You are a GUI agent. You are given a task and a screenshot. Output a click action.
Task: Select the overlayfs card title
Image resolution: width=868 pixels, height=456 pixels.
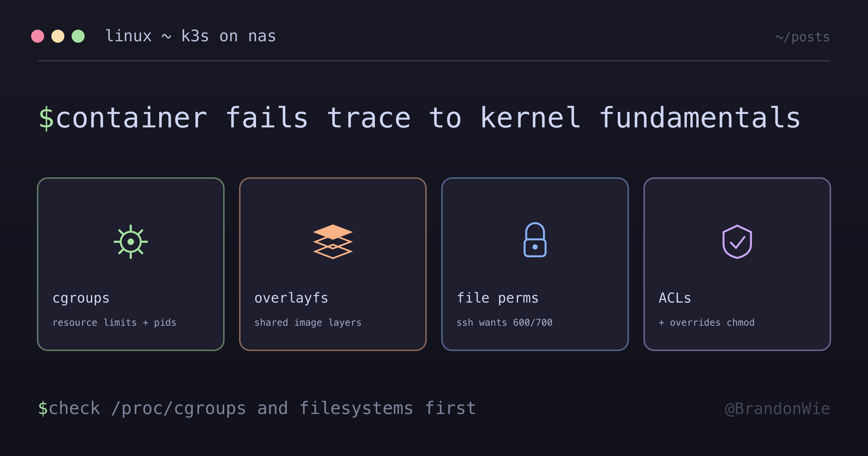[x=292, y=298]
